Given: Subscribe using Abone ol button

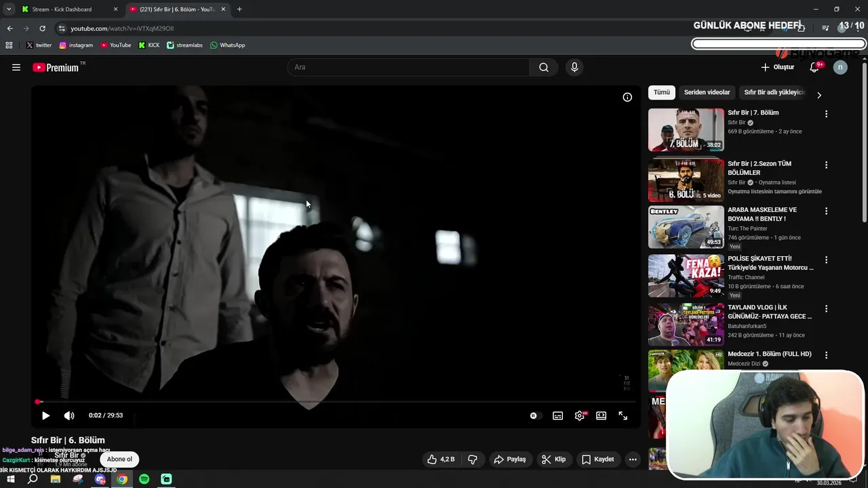Looking at the screenshot, I should [119, 459].
